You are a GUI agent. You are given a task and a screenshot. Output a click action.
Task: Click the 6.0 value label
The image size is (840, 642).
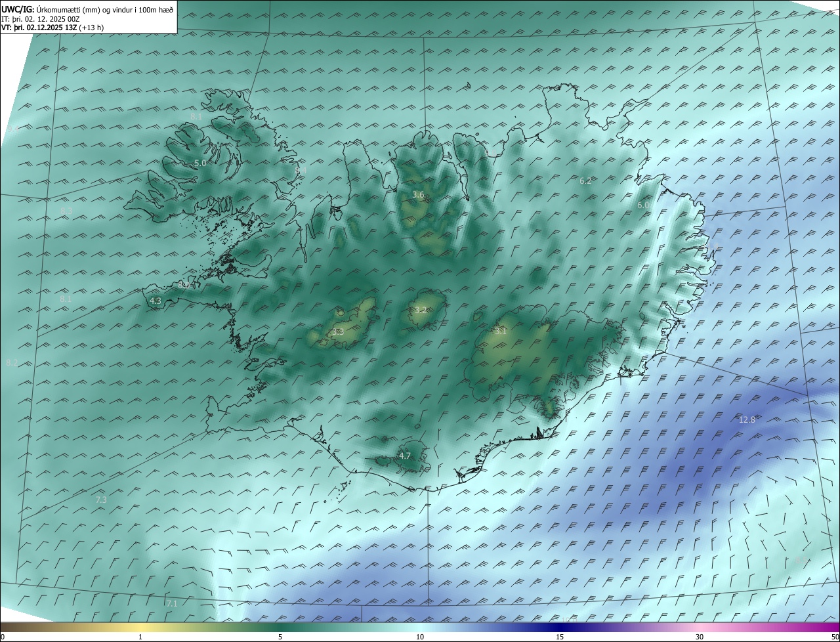tap(643, 205)
